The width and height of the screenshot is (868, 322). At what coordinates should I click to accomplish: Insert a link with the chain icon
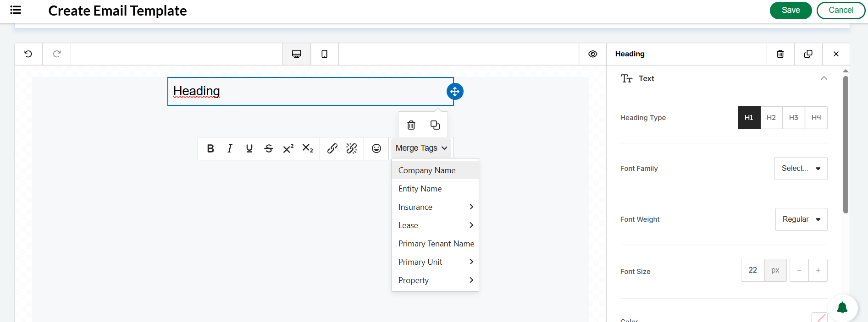tap(332, 148)
